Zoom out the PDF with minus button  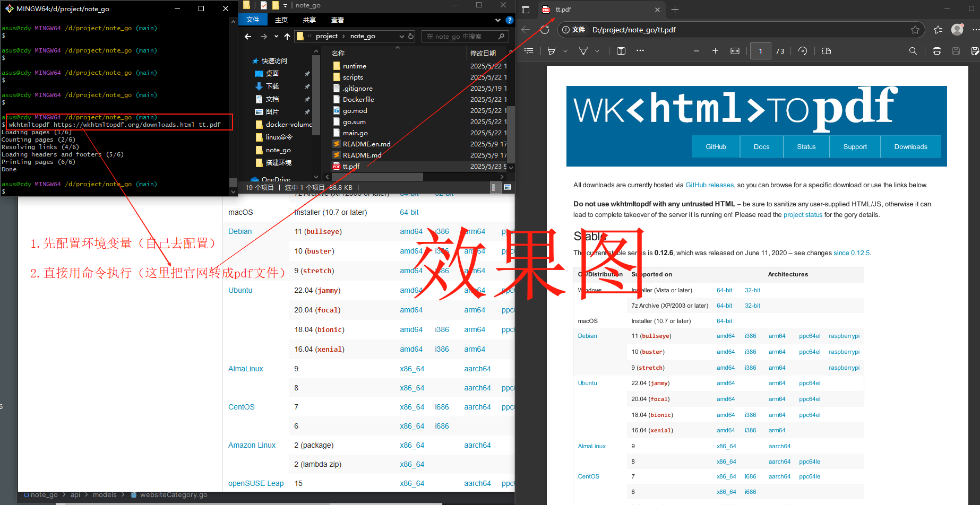(x=697, y=51)
